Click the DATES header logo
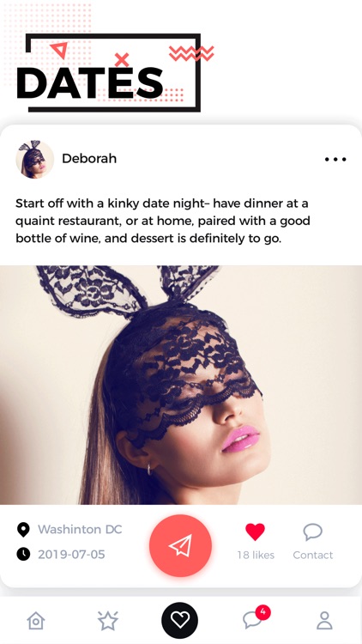 click(109, 73)
